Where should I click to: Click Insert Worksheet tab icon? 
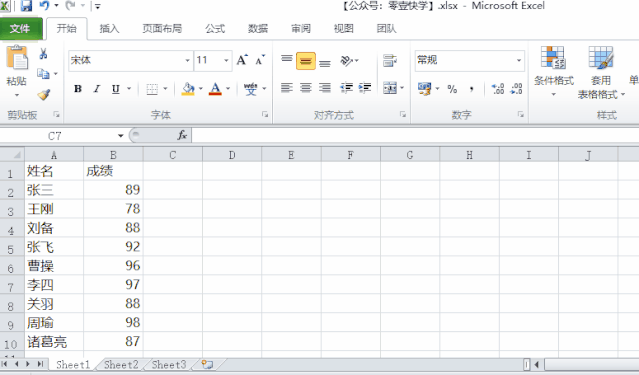click(207, 364)
